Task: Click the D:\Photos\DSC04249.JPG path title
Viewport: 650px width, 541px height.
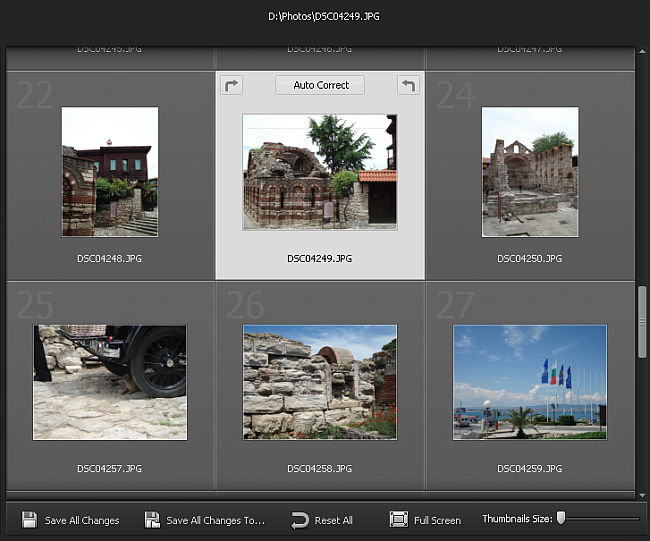Action: click(x=324, y=17)
